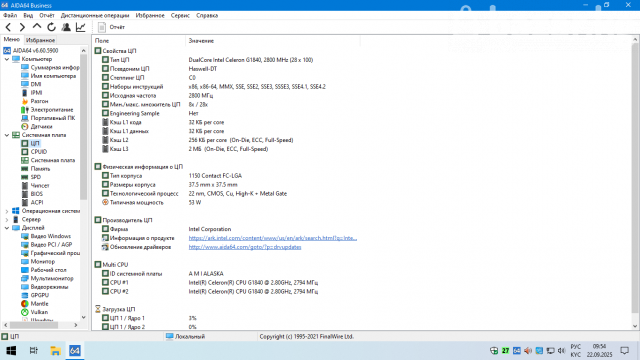The width and height of the screenshot is (640, 360).
Task: Select the Память tree item
Action: (36, 169)
